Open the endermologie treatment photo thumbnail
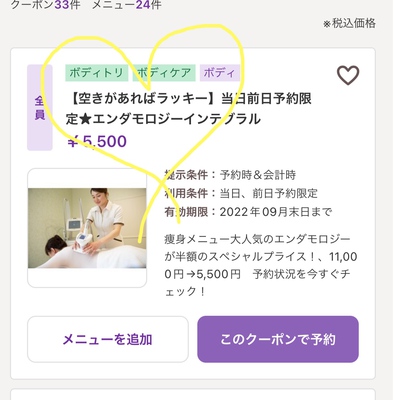The image size is (400, 400). click(x=87, y=228)
